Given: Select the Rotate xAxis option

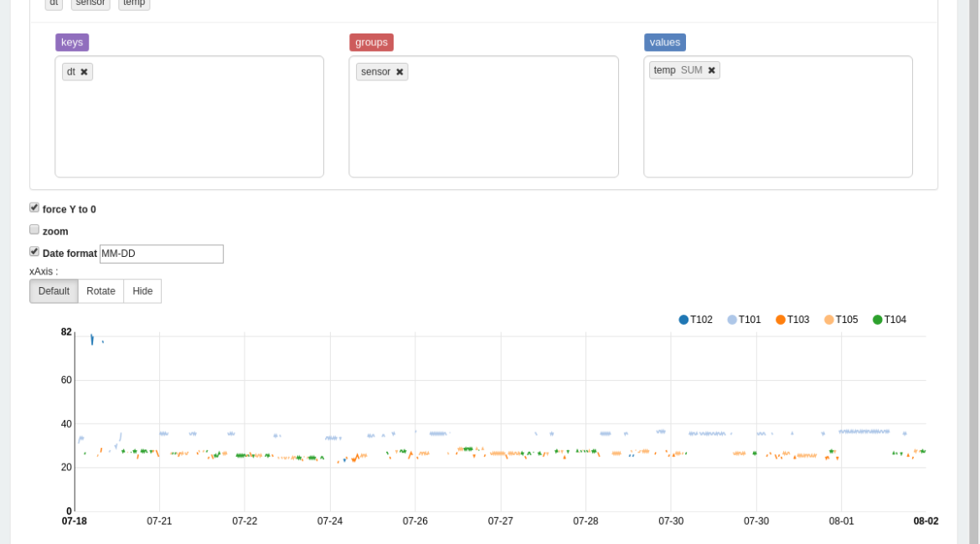Looking at the screenshot, I should tap(101, 291).
